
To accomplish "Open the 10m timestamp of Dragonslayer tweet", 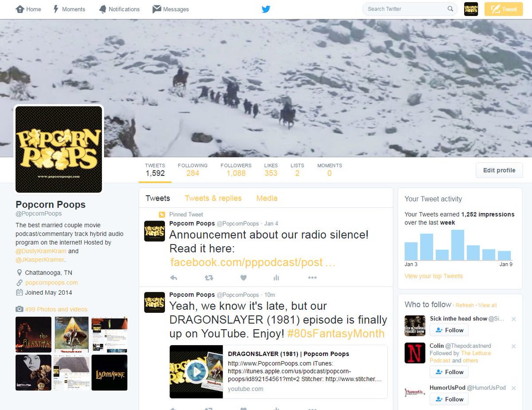I will pyautogui.click(x=270, y=295).
